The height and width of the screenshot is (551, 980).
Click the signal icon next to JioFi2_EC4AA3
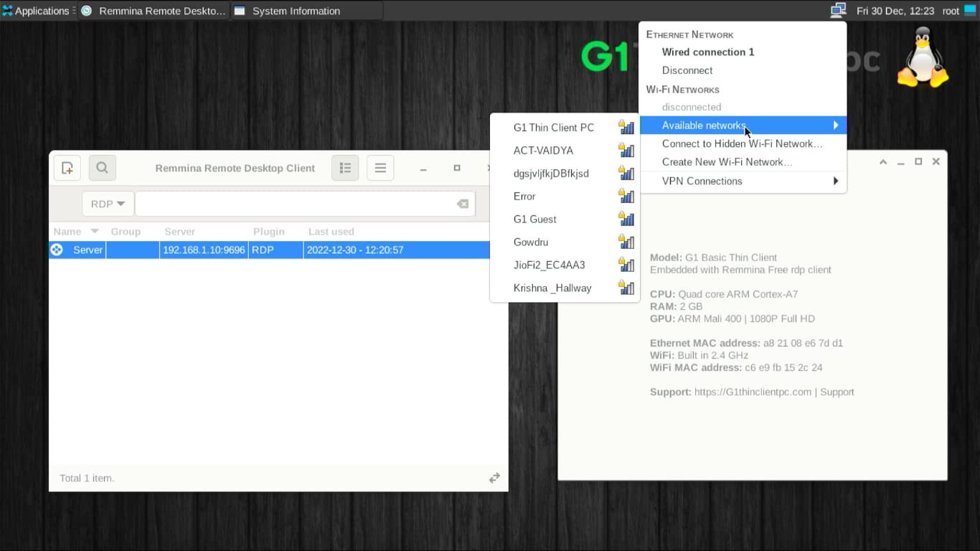[626, 265]
